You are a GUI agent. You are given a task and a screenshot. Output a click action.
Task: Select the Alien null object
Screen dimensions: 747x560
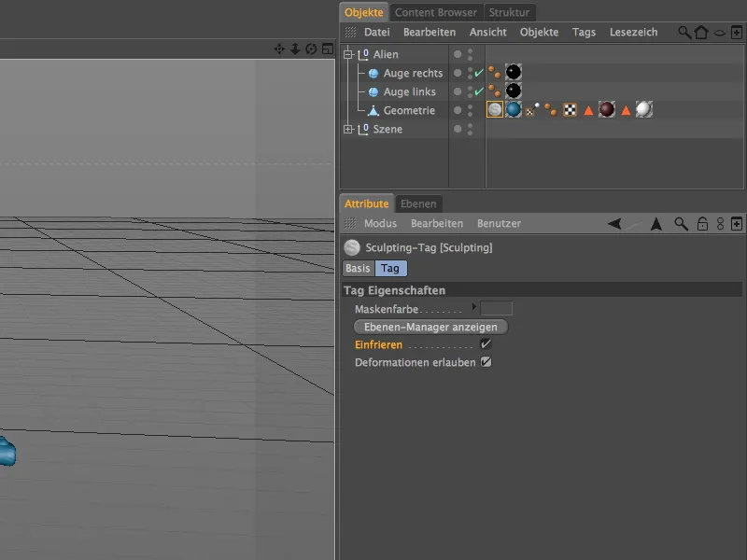click(386, 54)
